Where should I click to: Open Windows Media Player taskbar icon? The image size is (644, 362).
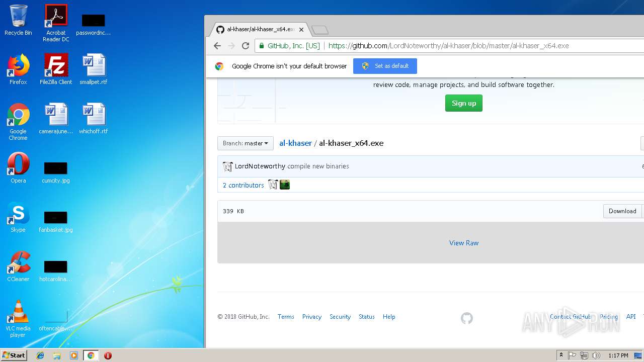click(x=74, y=355)
